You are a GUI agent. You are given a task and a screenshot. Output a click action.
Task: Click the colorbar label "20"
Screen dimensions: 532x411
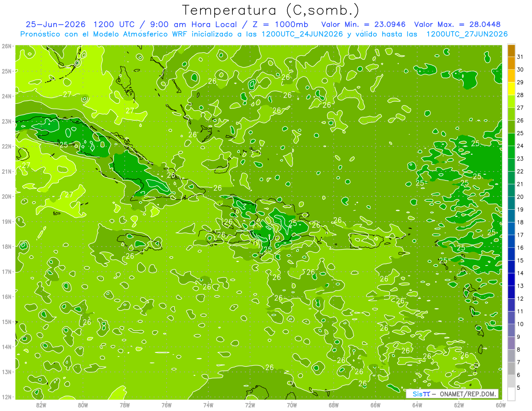[x=520, y=197]
